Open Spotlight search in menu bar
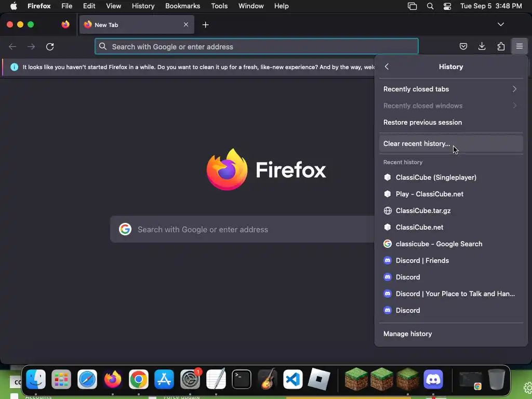 pos(430,6)
